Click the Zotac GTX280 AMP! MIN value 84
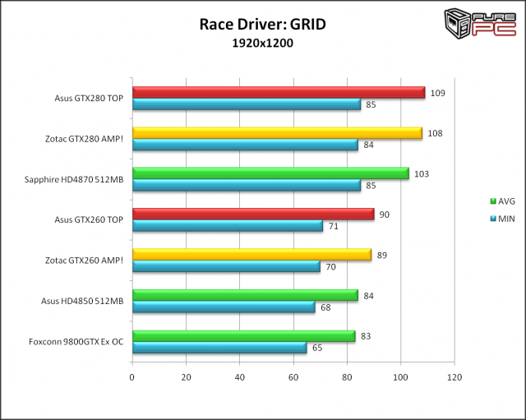Screen dimensions: 526x420 coord(368,145)
